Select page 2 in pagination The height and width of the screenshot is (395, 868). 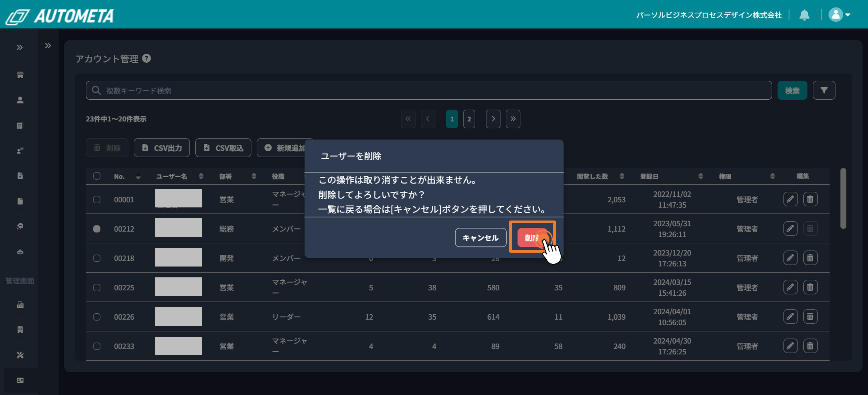[x=469, y=119]
